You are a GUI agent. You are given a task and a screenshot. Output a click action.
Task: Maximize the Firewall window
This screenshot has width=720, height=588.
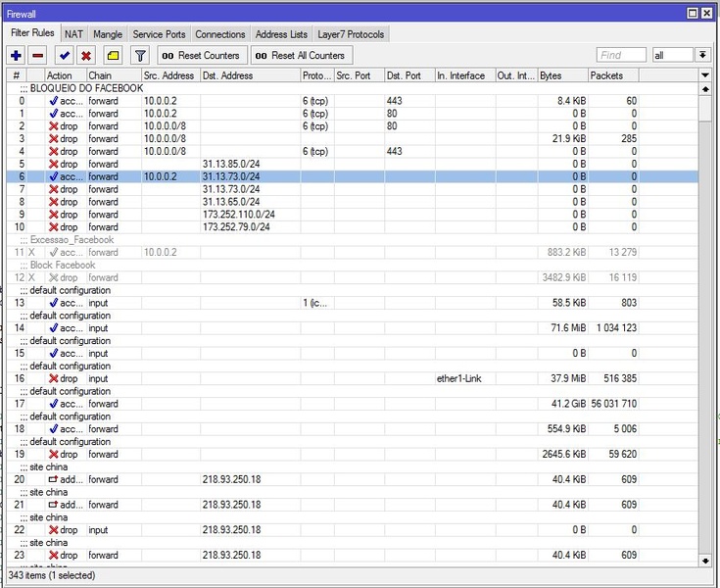coord(693,14)
